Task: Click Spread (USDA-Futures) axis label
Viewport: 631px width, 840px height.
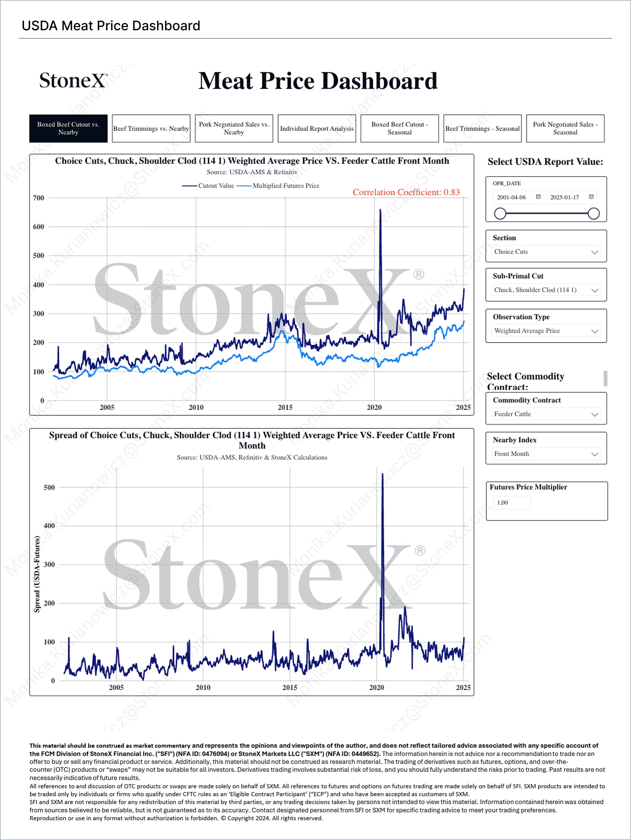Action: click(x=37, y=574)
